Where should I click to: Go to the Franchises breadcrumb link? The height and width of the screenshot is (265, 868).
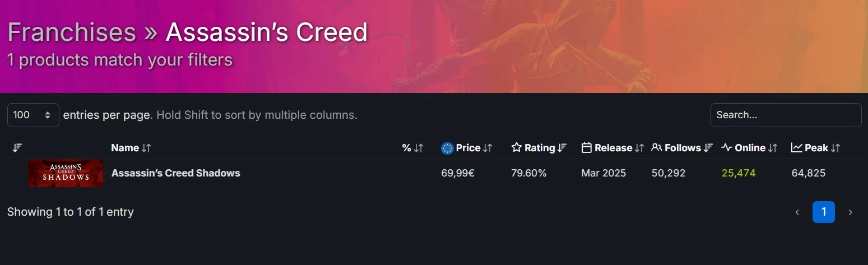(x=72, y=32)
